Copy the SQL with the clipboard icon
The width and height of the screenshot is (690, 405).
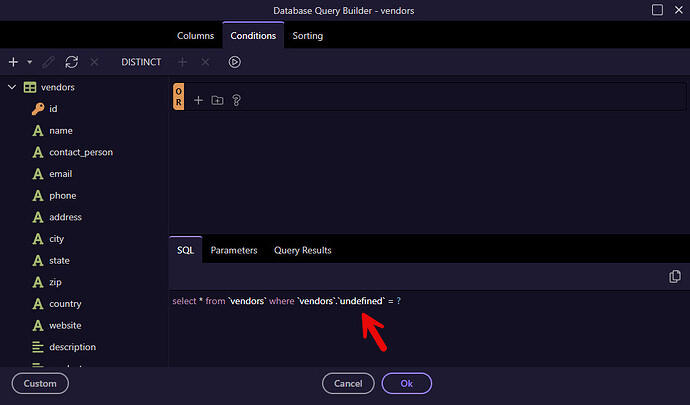pyautogui.click(x=675, y=276)
